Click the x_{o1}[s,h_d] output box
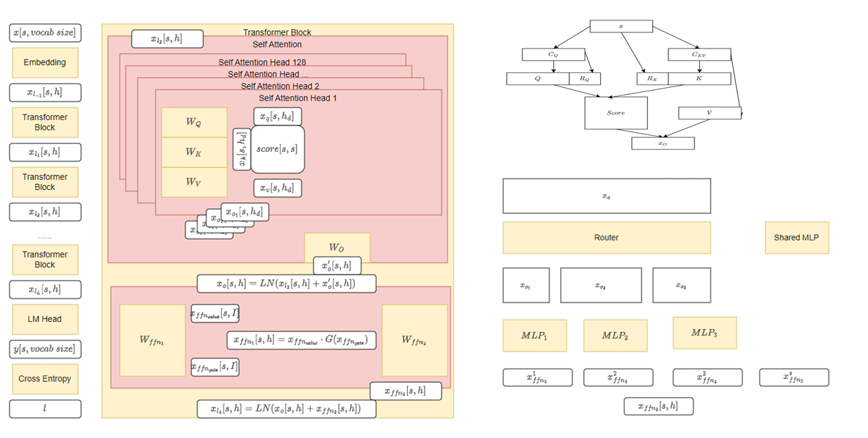Screen dimensions: 868x438 (x=245, y=211)
